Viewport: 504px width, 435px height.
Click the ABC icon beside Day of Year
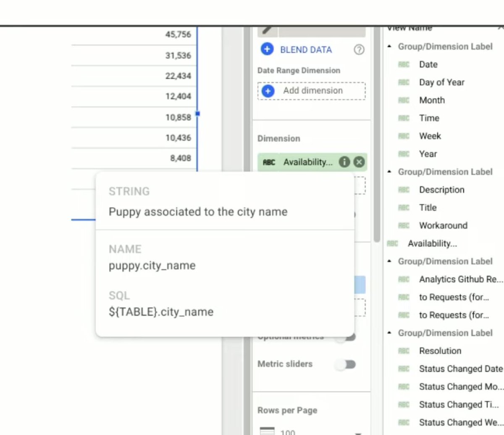(x=404, y=82)
